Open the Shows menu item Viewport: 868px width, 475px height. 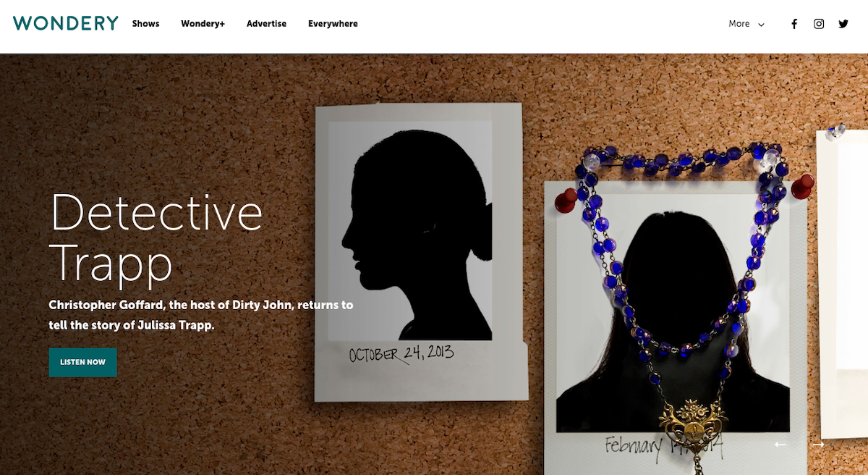click(145, 24)
